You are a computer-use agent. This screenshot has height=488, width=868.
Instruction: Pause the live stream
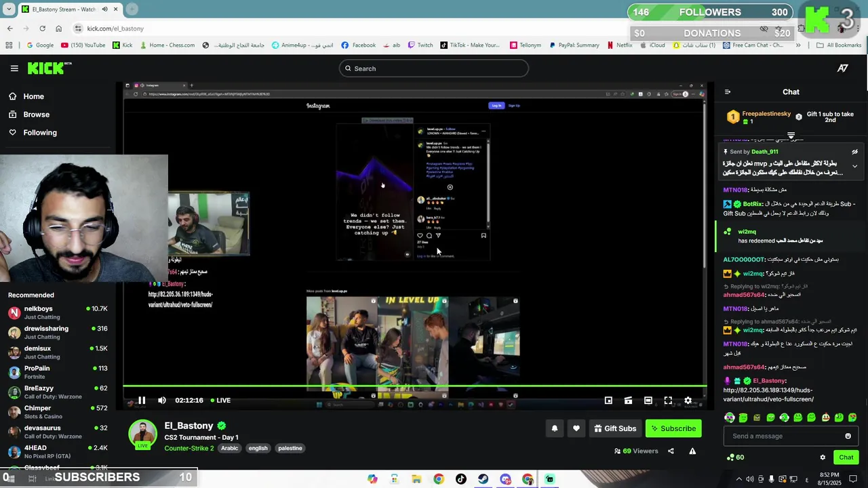(x=142, y=401)
